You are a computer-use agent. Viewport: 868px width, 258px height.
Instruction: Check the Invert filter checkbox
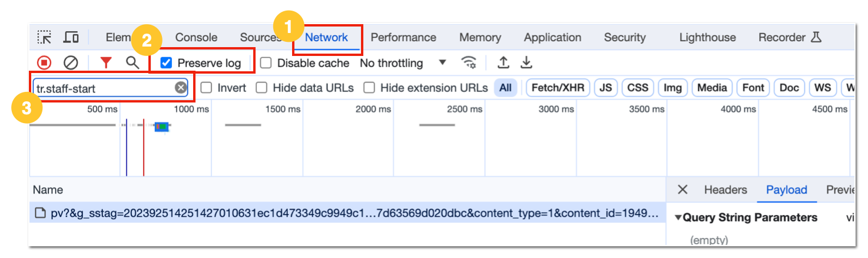pos(206,88)
